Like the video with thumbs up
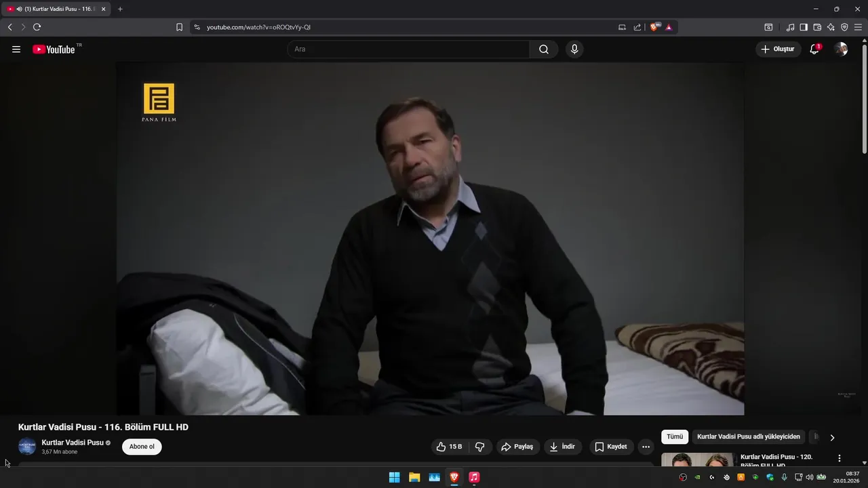 (450, 447)
